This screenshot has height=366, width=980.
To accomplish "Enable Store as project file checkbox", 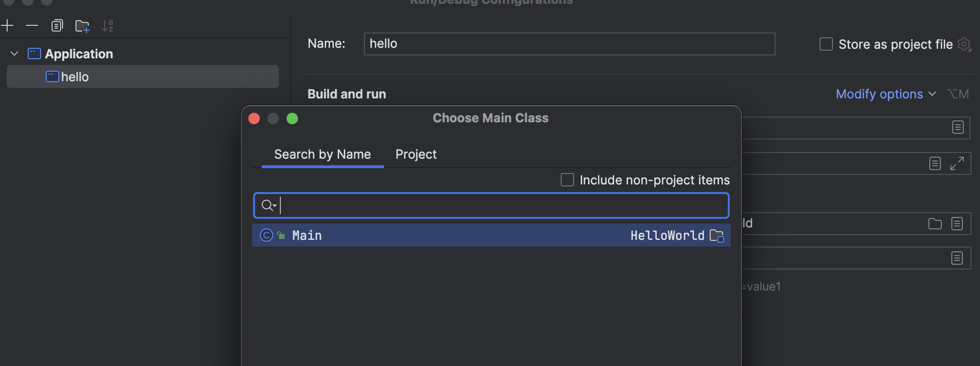I will 826,44.
